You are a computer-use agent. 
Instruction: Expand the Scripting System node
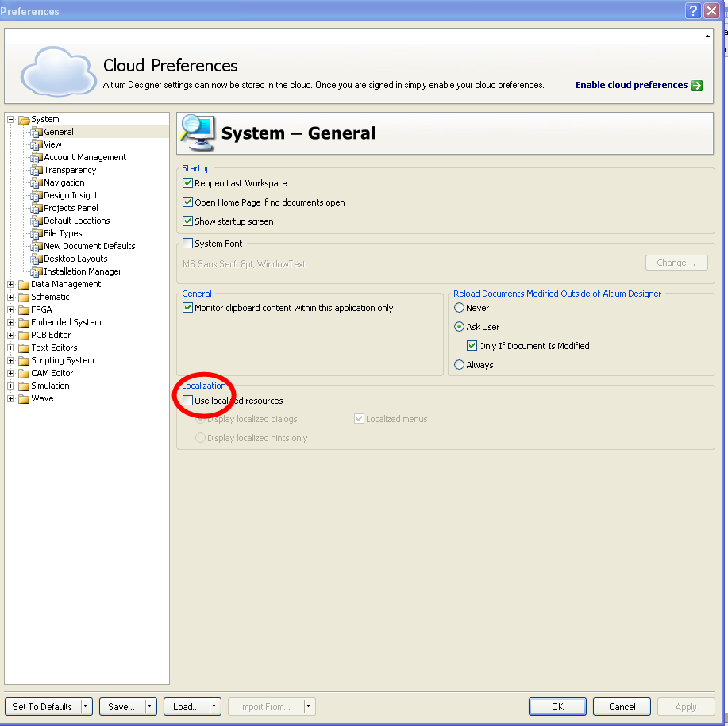pos(10,360)
